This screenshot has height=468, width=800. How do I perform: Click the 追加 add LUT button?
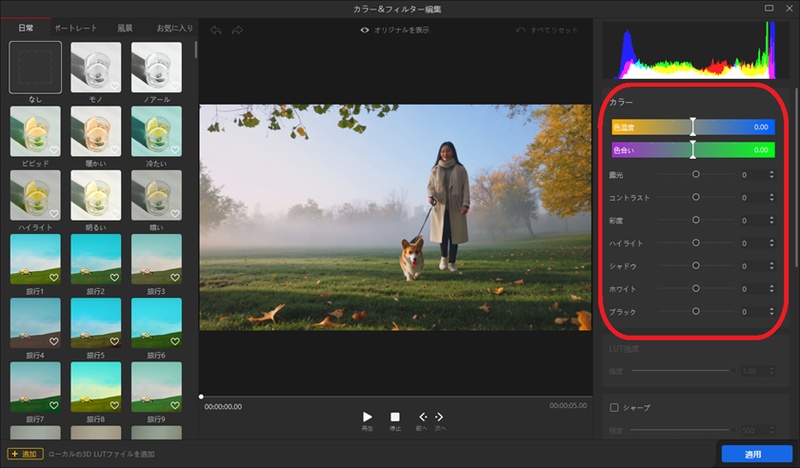25,454
